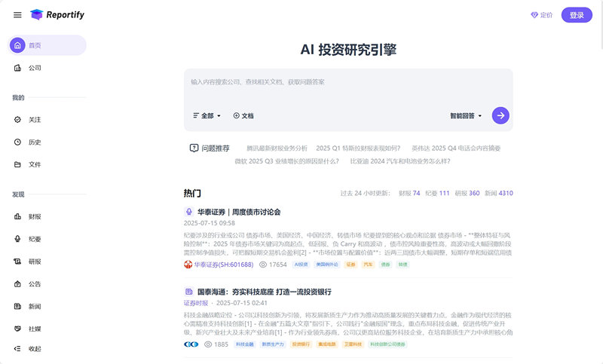Click the home icon in sidebar
This screenshot has width=603, height=364.
(17, 45)
